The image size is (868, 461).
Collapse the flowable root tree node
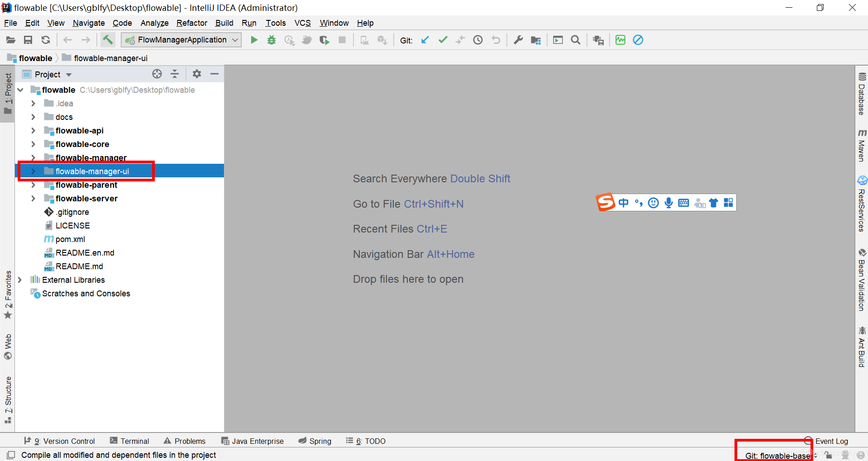20,90
